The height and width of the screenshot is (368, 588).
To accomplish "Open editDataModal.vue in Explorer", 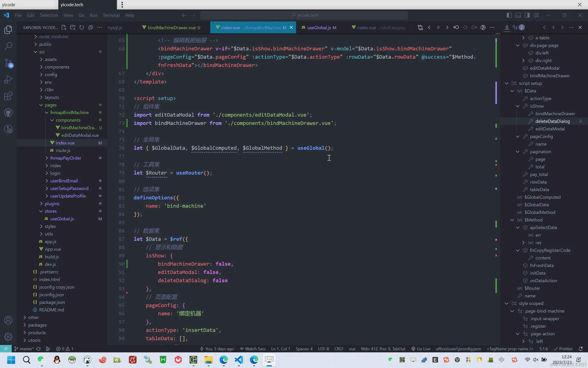I will [80, 135].
